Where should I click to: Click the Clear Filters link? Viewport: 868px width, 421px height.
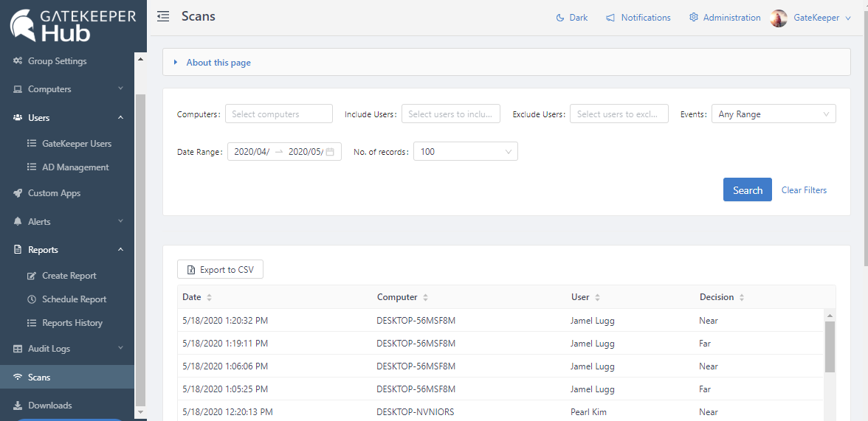(x=804, y=190)
